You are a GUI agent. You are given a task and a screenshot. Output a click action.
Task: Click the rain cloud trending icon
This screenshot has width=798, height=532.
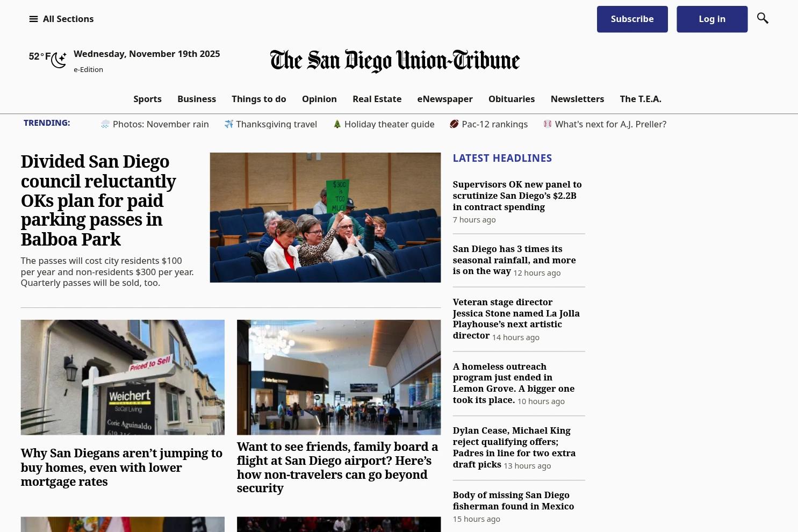click(105, 124)
